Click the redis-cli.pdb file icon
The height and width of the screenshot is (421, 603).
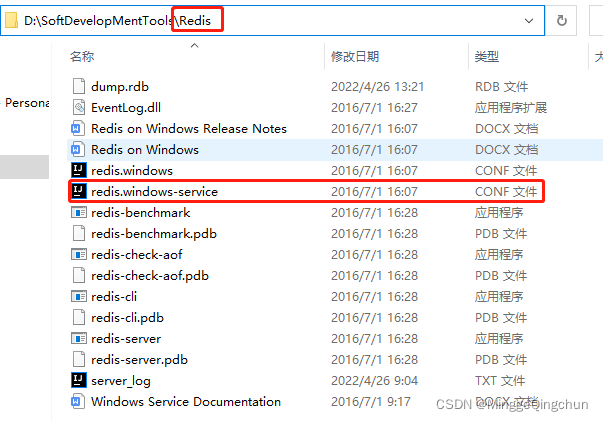click(x=79, y=317)
